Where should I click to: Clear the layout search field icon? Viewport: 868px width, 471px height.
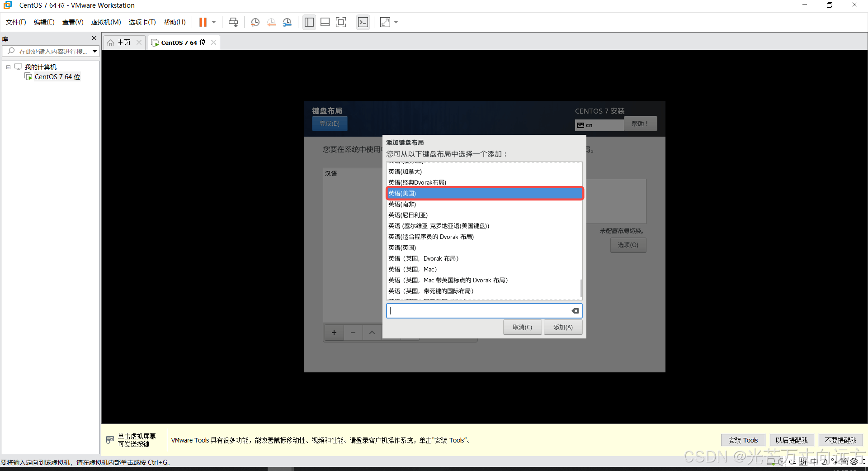575,311
